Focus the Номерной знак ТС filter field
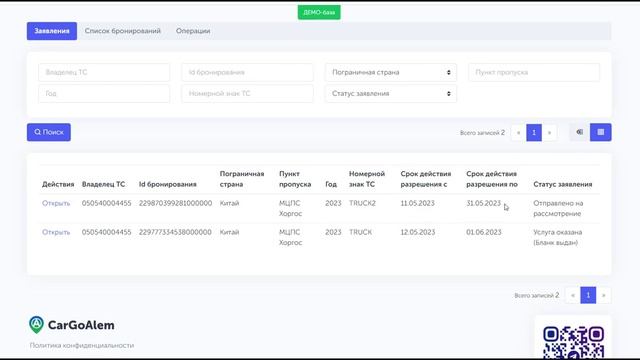The width and height of the screenshot is (640, 360). (x=247, y=93)
